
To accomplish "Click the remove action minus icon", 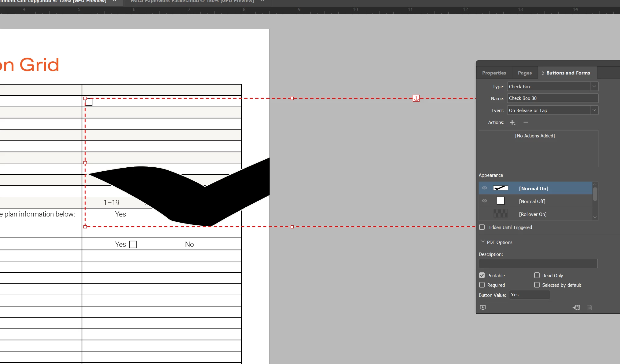I will [526, 122].
